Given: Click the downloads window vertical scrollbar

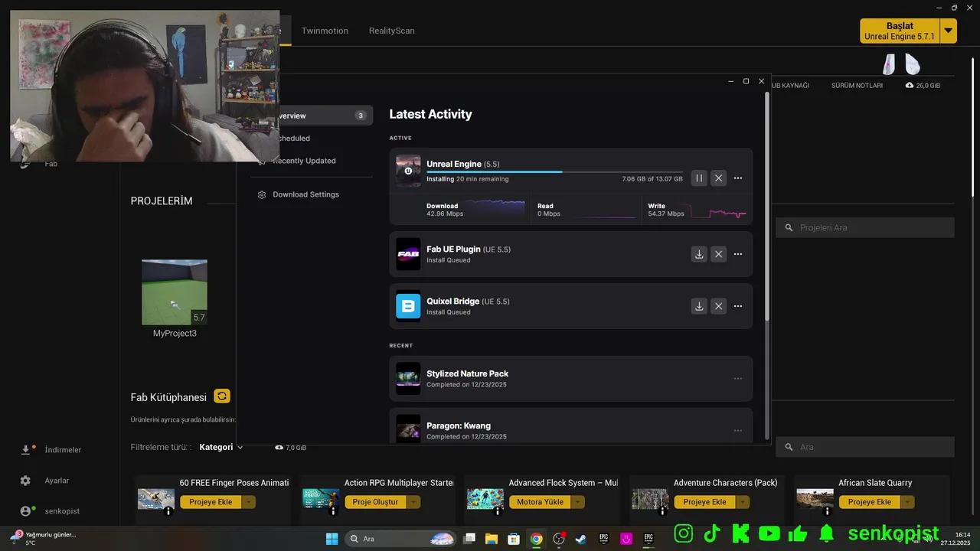Looking at the screenshot, I should 766,207.
